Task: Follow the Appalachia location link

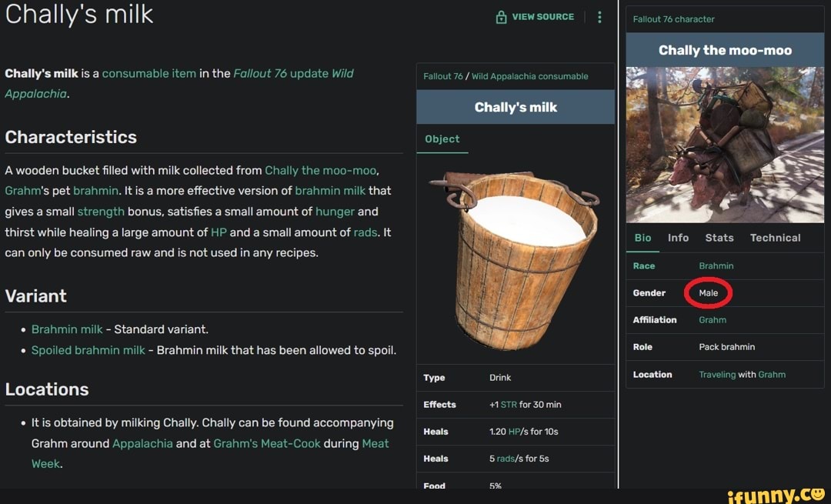Action: click(142, 444)
